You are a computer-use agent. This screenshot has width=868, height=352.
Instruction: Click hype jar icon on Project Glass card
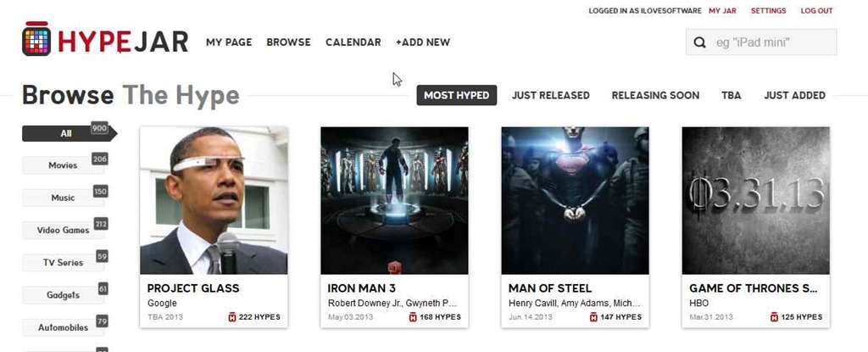coord(232,317)
